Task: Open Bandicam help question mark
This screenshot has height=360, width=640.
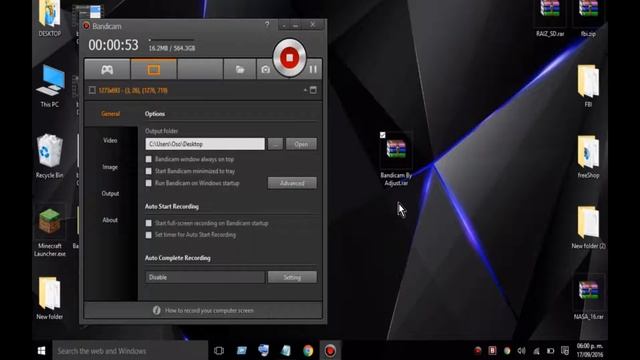Action: click(x=267, y=25)
